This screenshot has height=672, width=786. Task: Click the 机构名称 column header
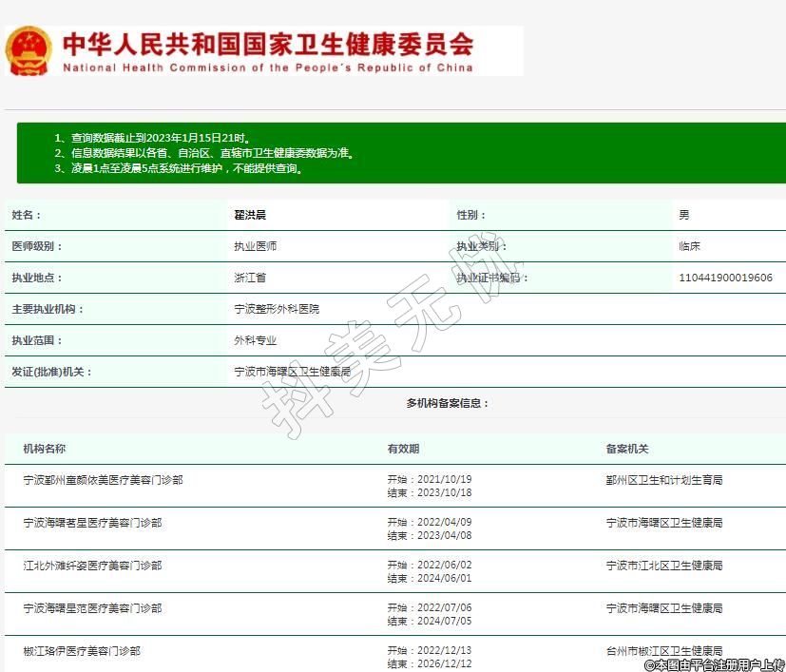45,449
